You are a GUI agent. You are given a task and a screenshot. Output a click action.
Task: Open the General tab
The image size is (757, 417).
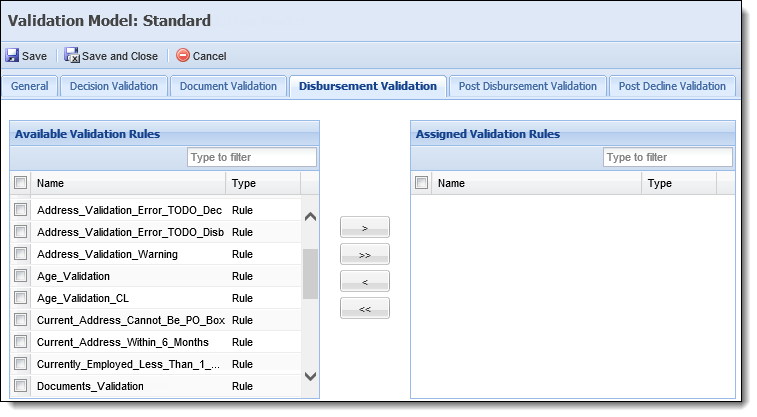[x=29, y=86]
